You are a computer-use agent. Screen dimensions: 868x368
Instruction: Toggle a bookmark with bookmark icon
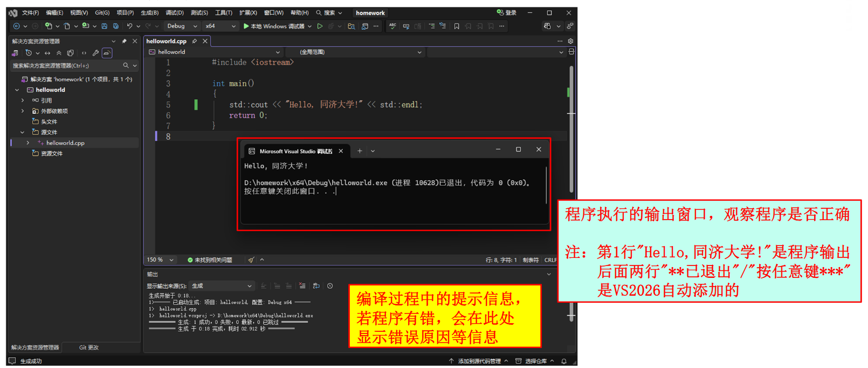point(457,26)
